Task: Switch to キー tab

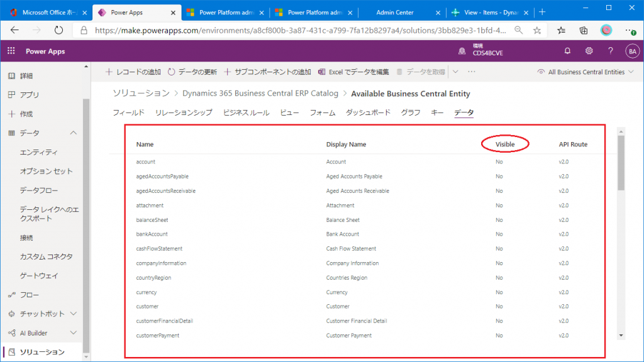Action: click(437, 112)
